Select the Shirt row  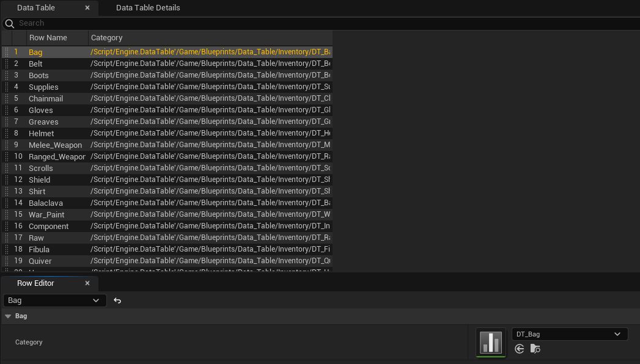point(167,191)
